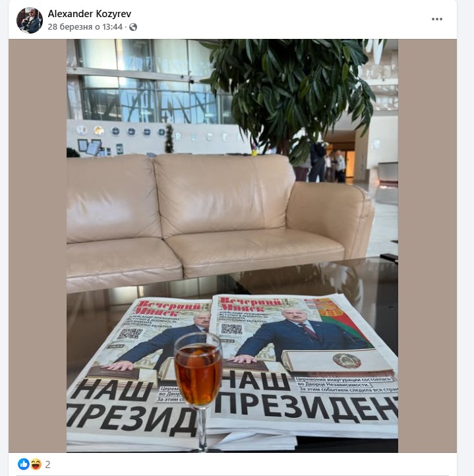Click the blue Like reaction icon
The height and width of the screenshot is (476, 474).
(x=24, y=464)
